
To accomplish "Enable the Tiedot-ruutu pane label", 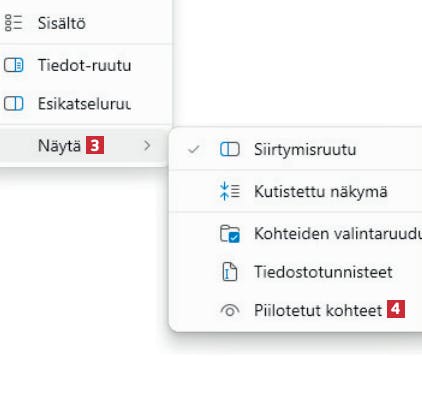I will pyautogui.click(x=84, y=65).
